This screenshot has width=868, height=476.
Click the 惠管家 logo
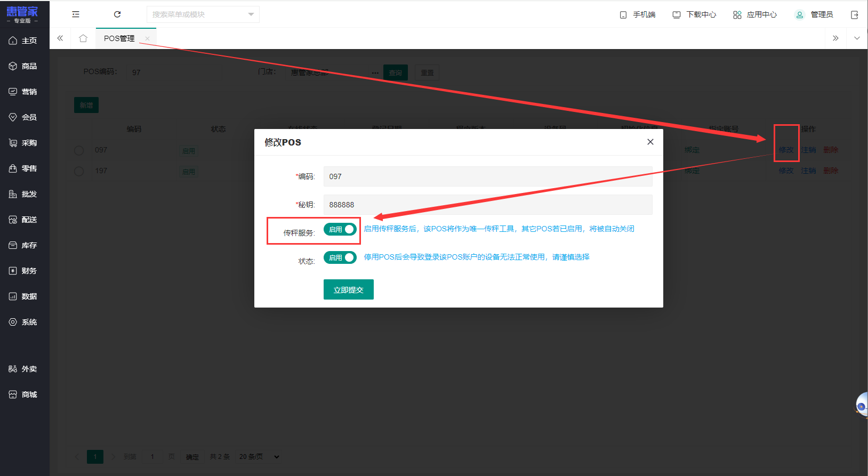(x=22, y=14)
